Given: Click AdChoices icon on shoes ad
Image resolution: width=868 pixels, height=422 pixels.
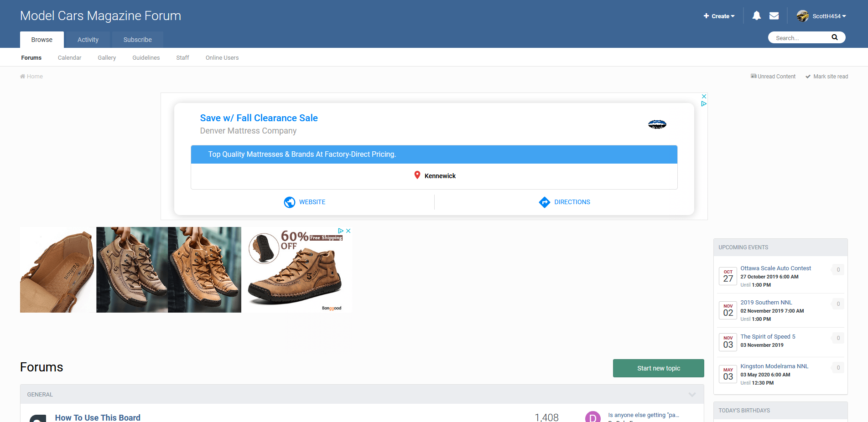Looking at the screenshot, I should pos(341,231).
